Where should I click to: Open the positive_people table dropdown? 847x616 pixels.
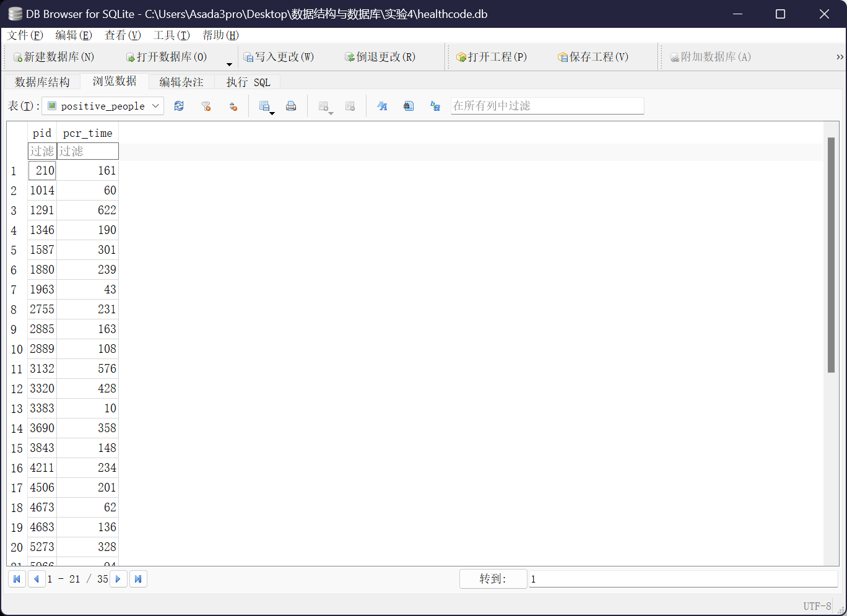[103, 106]
